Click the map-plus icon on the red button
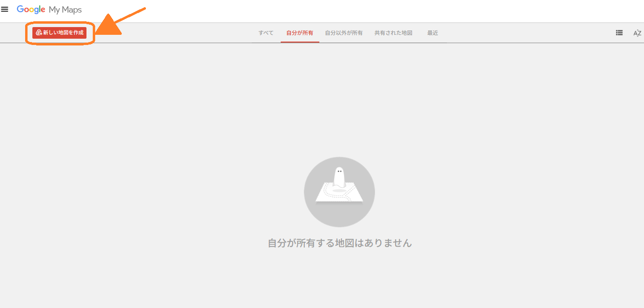This screenshot has height=308, width=644. coord(39,32)
